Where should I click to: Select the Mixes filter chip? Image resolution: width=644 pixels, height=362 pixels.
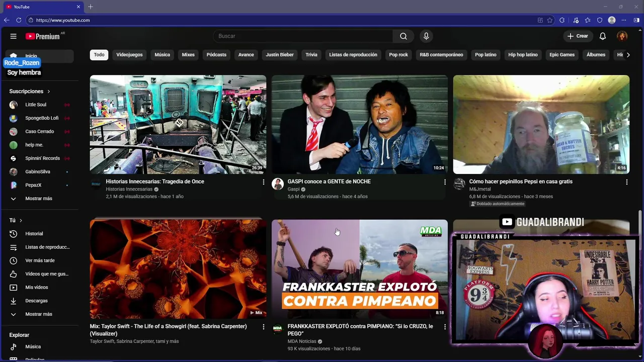point(188,55)
